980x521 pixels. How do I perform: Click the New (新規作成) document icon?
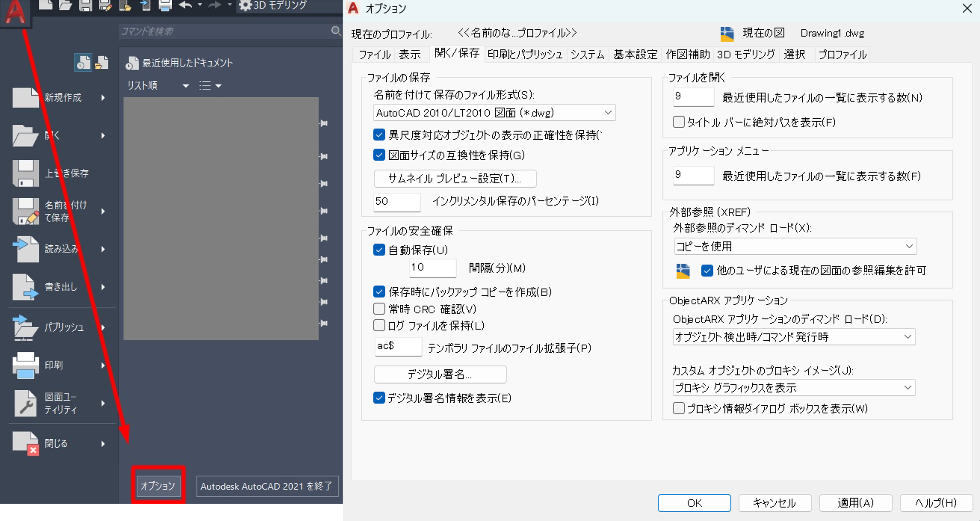pos(25,97)
